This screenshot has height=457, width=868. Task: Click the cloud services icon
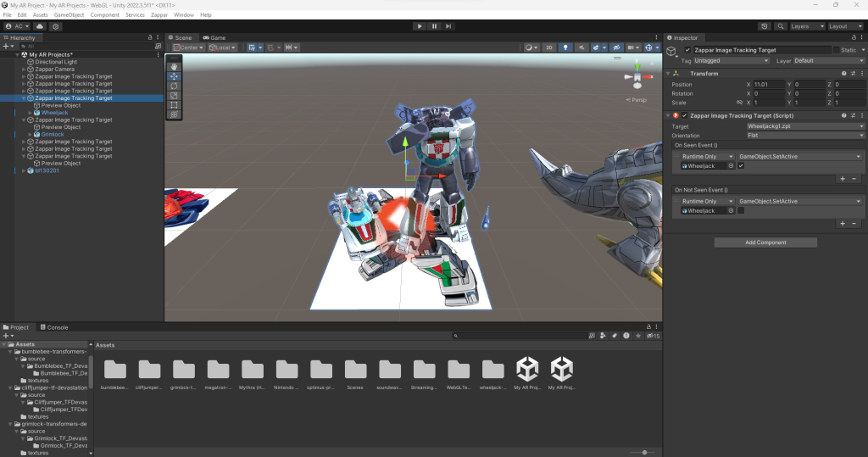click(x=40, y=26)
